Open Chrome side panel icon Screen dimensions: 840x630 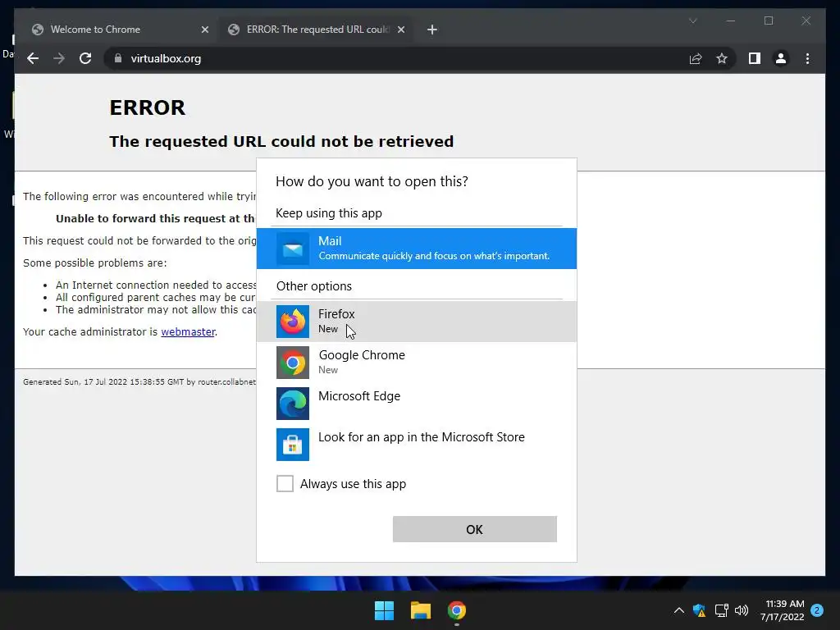755,58
